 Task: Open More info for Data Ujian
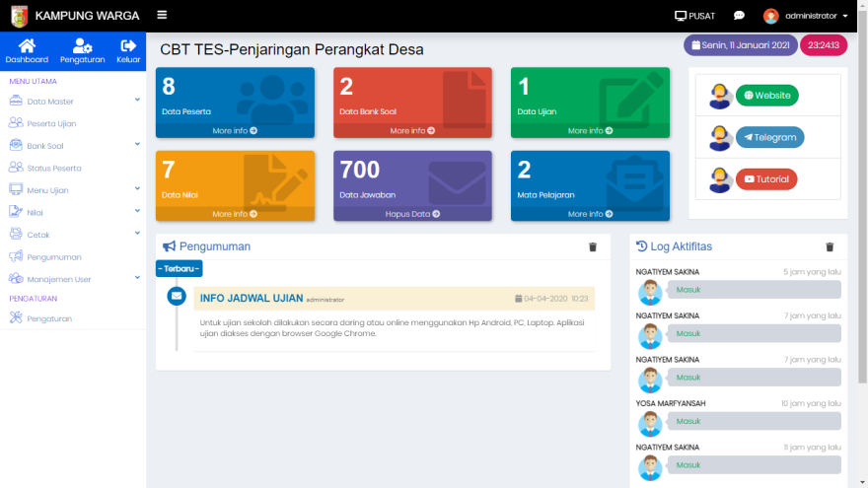click(590, 130)
